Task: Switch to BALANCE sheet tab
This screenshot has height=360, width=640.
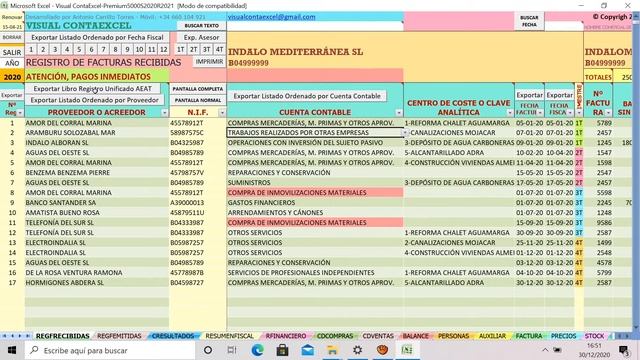Action: 416,336
